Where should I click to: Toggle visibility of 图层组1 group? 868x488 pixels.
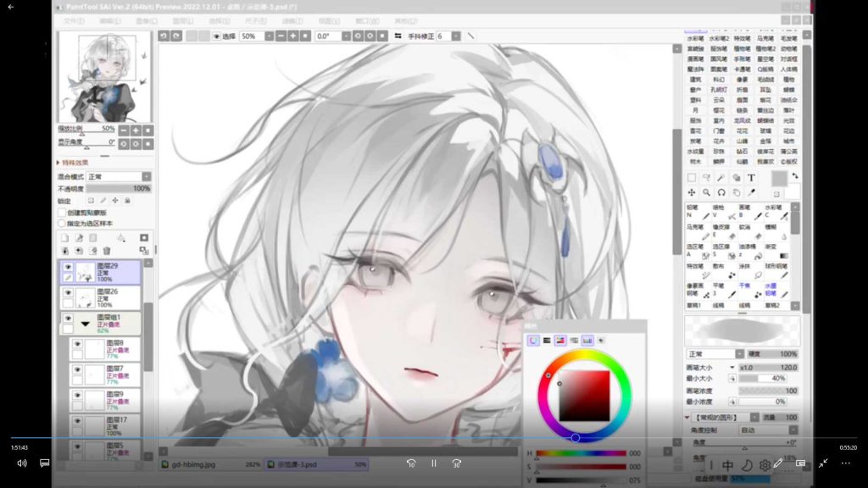[x=68, y=319]
